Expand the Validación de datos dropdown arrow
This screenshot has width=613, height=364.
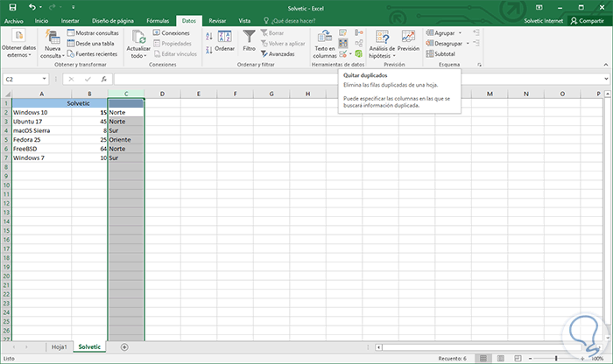coord(350,54)
